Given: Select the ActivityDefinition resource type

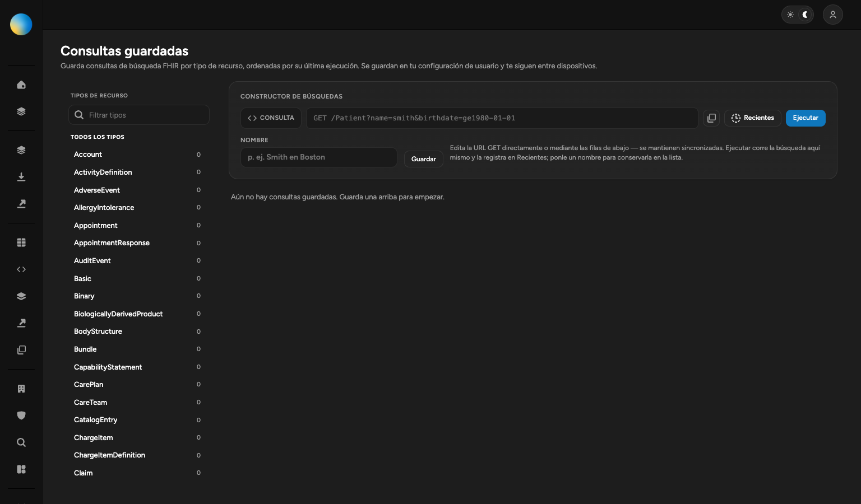Looking at the screenshot, I should pos(137,172).
